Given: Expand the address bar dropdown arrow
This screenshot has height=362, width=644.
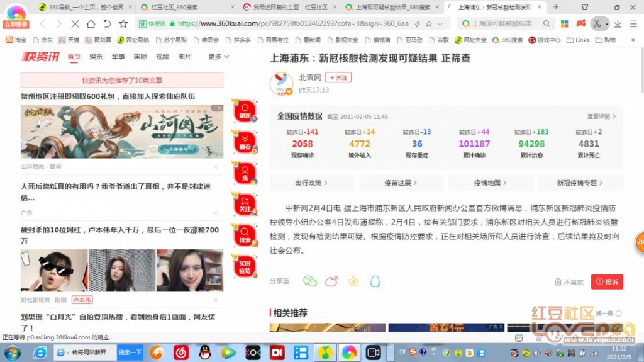Looking at the screenshot, I should pyautogui.click(x=440, y=24).
